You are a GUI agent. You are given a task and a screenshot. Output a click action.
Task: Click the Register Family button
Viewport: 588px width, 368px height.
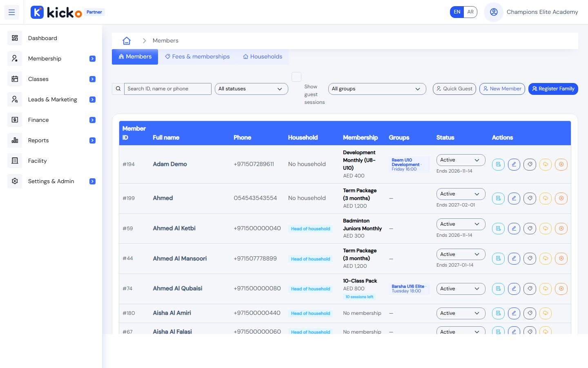(553, 89)
